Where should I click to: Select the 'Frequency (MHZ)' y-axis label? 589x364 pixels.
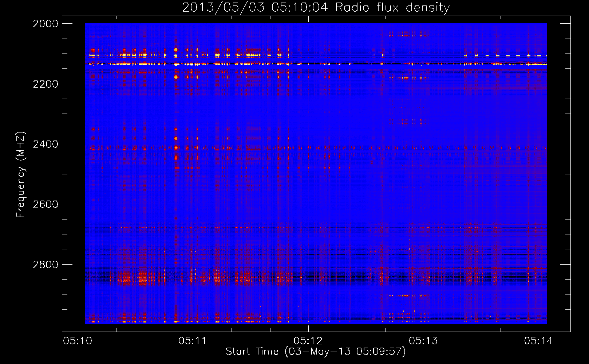tap(21, 175)
